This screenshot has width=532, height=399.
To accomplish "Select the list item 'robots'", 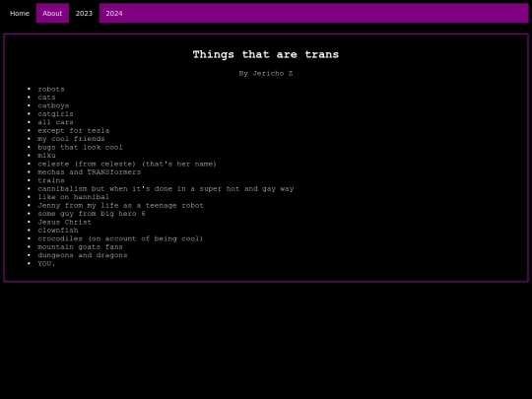I will point(51,90).
